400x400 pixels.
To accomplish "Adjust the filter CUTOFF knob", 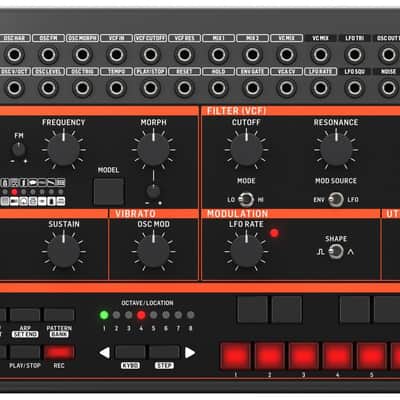I will 246,150.
